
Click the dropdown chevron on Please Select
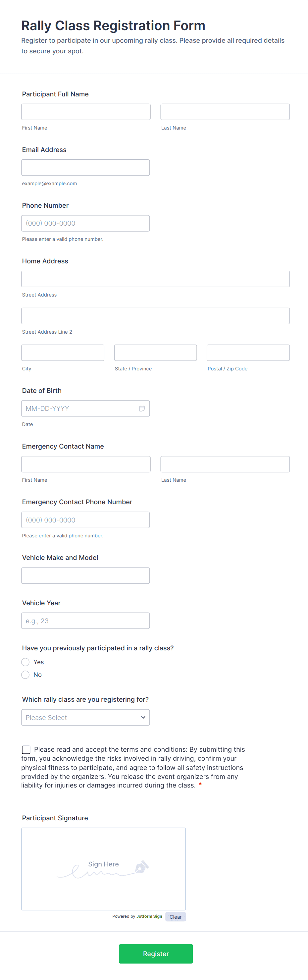click(x=143, y=717)
